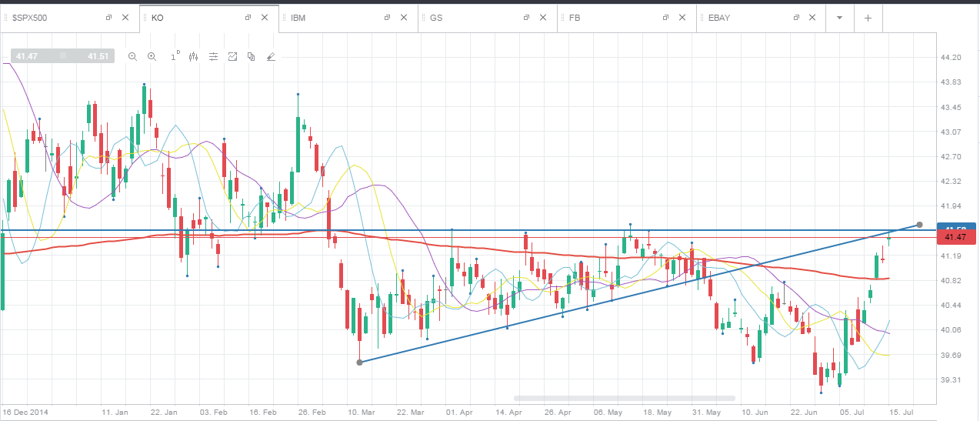Viewport: 980px width, 421px height.
Task: Expand the tab list dropdown arrow
Action: point(839,18)
